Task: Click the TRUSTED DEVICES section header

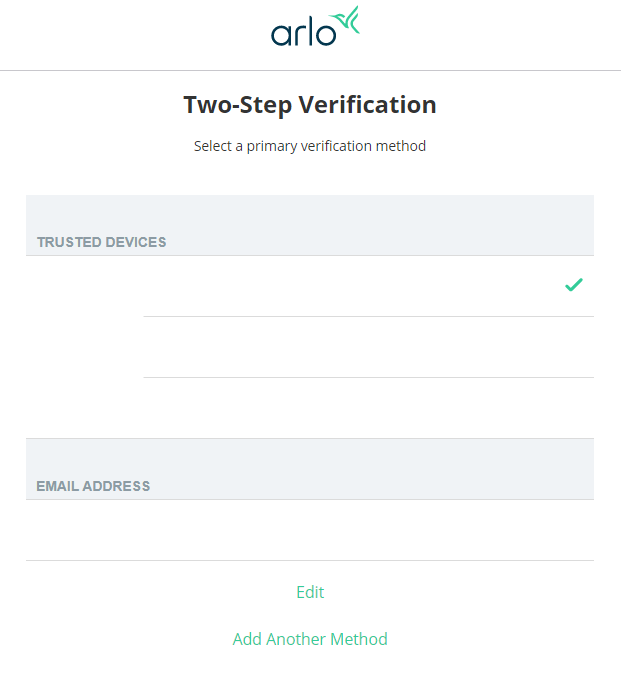Action: click(101, 242)
